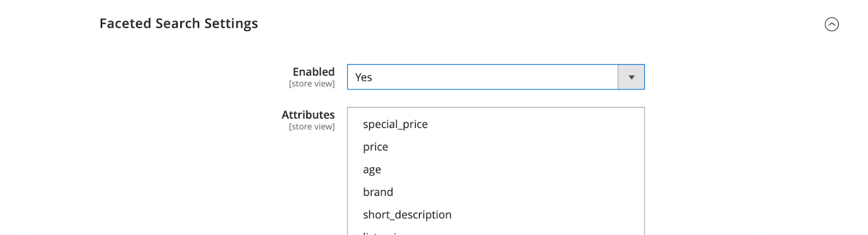Click blank space right of the brand option
Viewport: 868px width, 235px height.
(515, 192)
